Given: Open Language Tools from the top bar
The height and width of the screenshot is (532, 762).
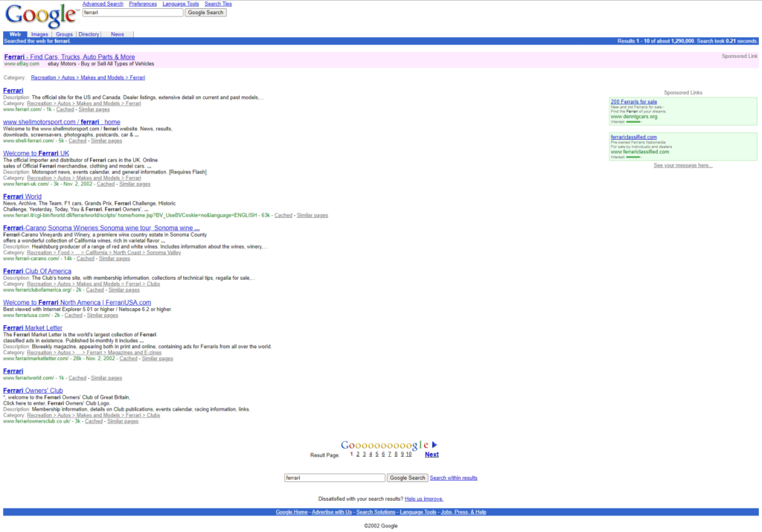Looking at the screenshot, I should pyautogui.click(x=180, y=3).
